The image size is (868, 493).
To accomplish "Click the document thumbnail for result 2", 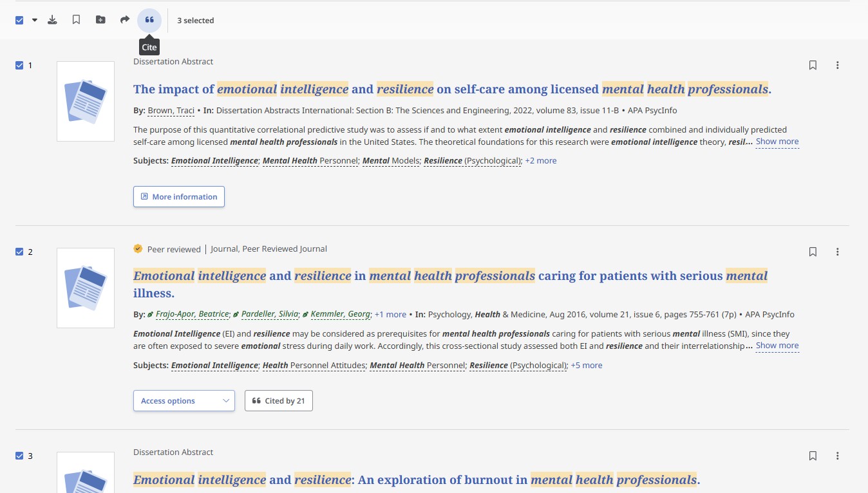I will click(x=86, y=288).
